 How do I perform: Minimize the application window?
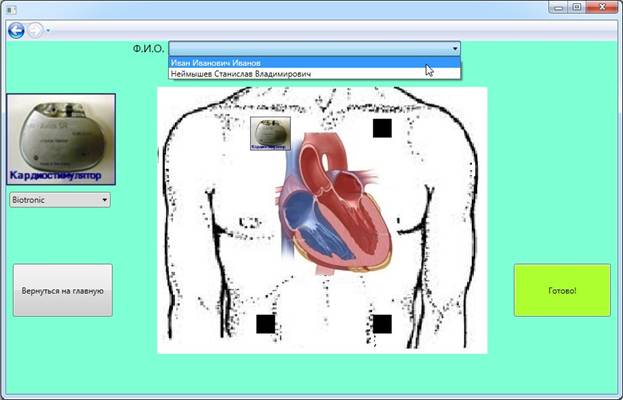[557, 7]
